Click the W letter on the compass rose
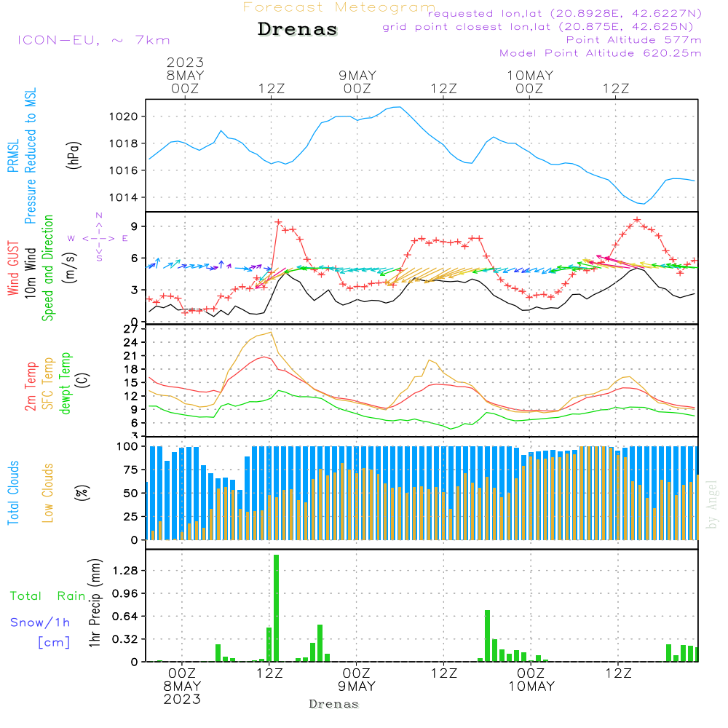 (71, 238)
